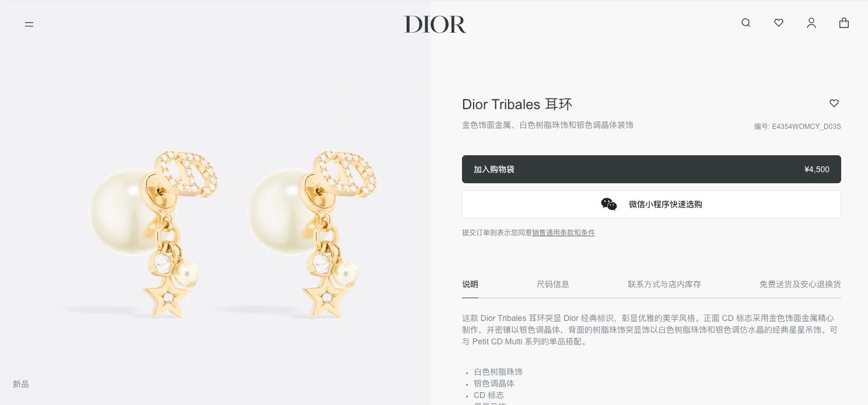
Task: Click the WeChat icon
Action: [609, 204]
